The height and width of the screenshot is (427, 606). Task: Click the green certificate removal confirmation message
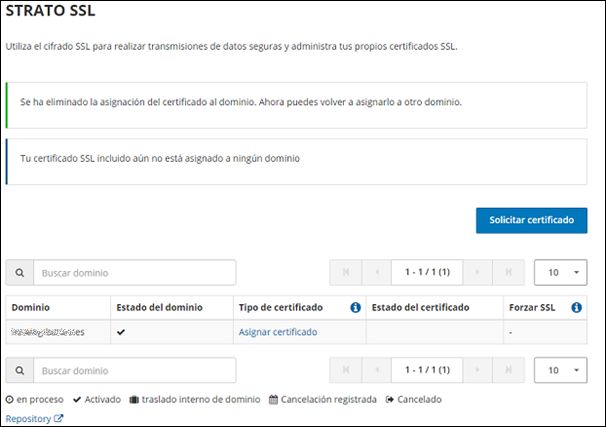point(296,105)
